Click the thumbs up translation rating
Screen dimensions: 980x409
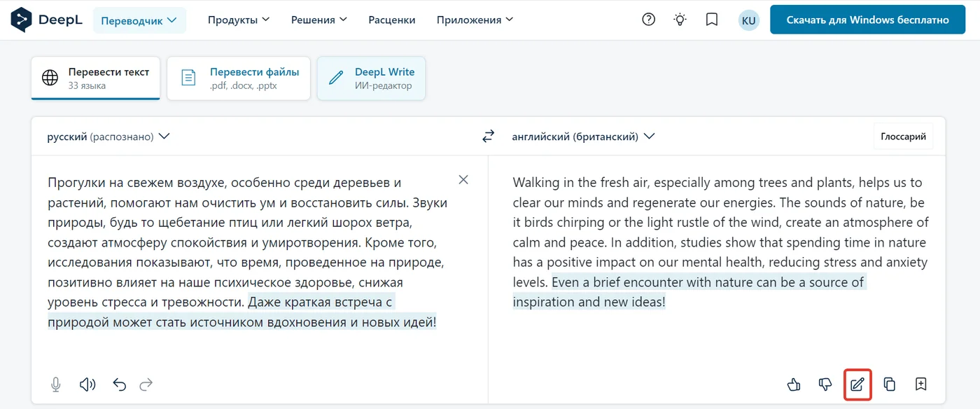pos(794,384)
